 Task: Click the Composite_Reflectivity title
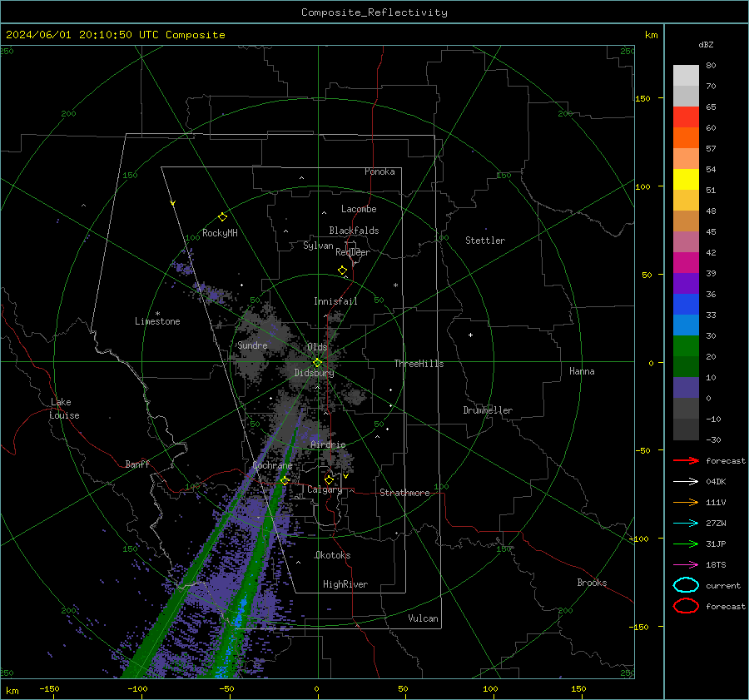pyautogui.click(x=374, y=12)
